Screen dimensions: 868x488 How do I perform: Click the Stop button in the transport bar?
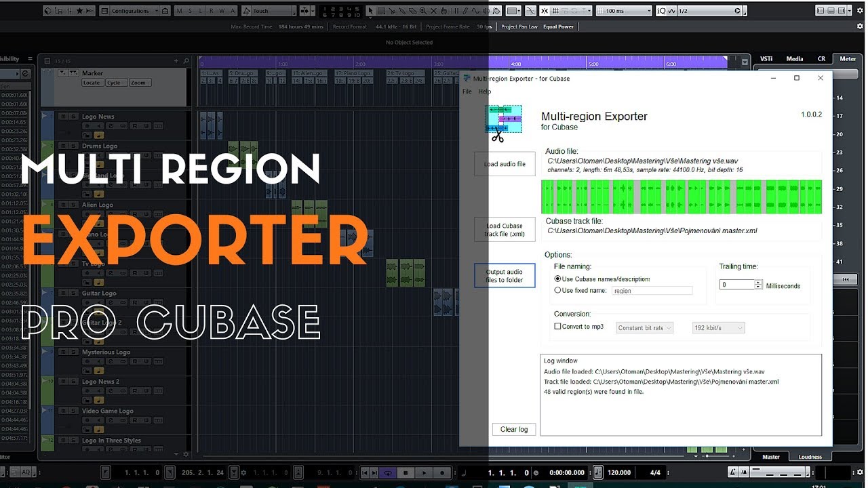click(406, 472)
